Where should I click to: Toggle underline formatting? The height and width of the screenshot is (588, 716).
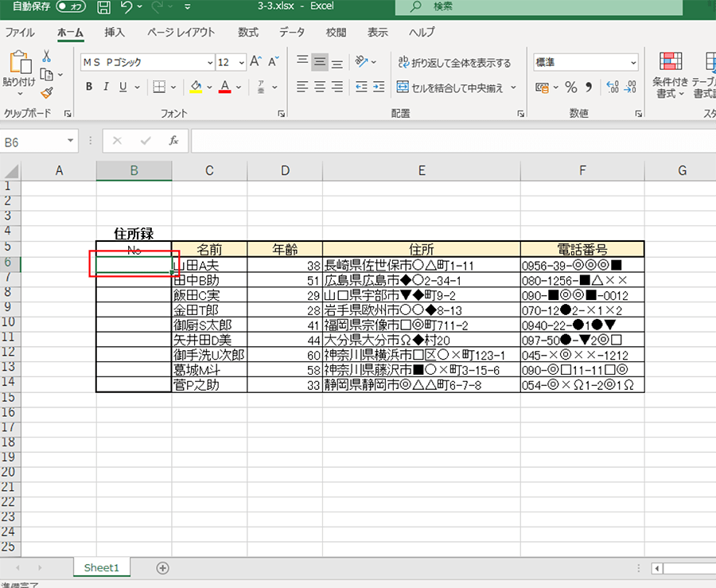click(123, 87)
